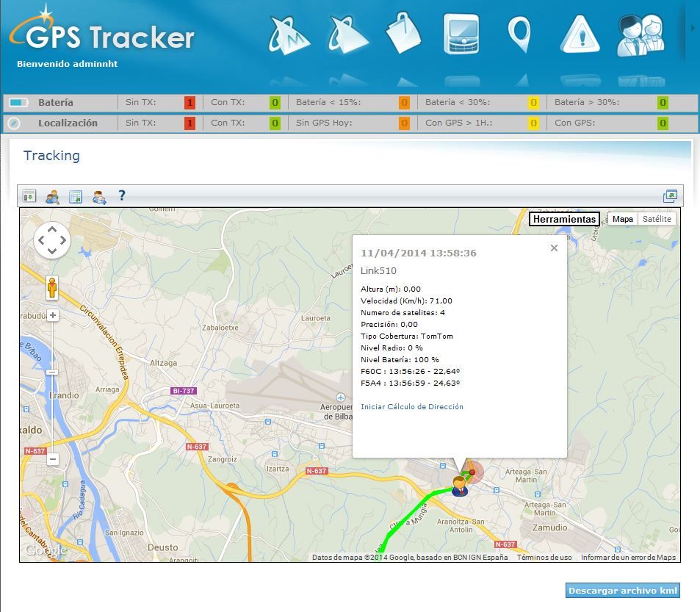This screenshot has width=700, height=612.
Task: Click the map pan navigation control
Action: (x=52, y=240)
